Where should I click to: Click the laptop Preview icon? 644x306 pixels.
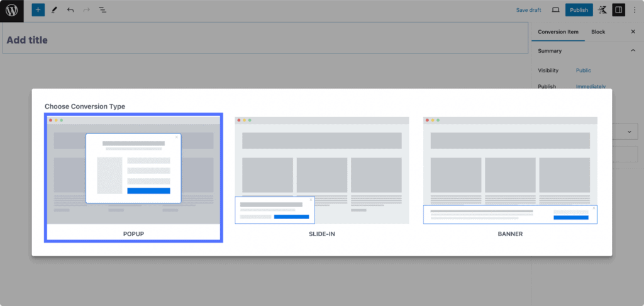[555, 10]
